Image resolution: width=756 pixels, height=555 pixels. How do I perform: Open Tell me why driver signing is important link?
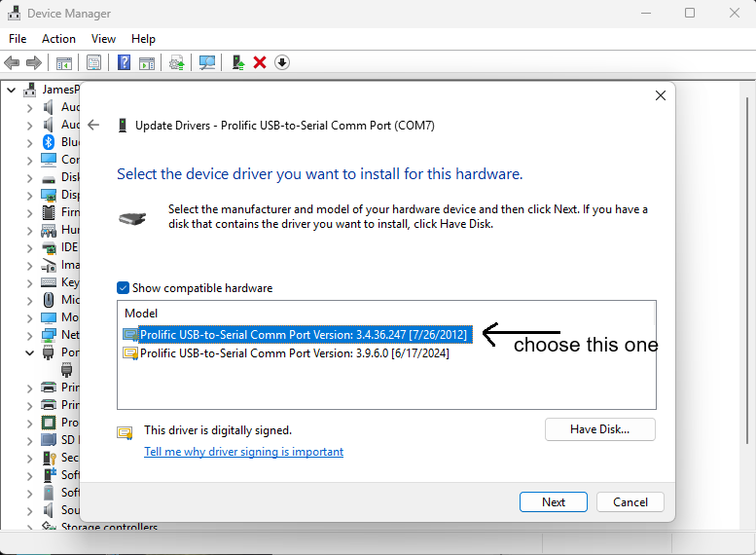(x=243, y=452)
